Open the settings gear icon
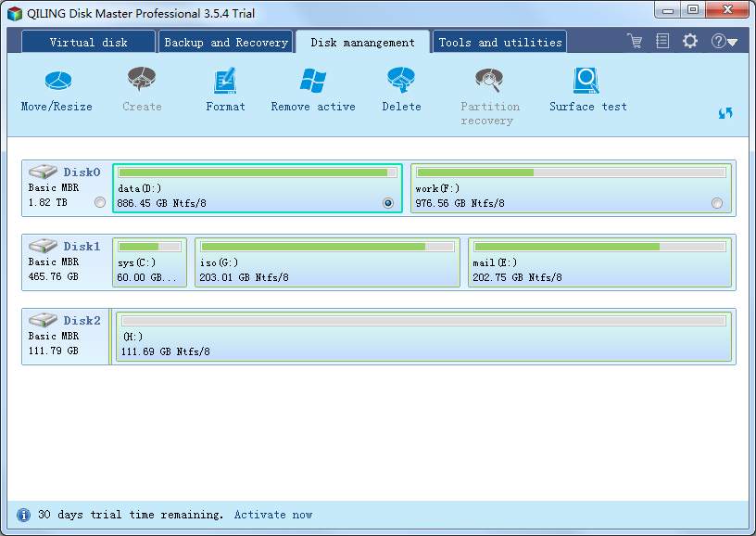The width and height of the screenshot is (756, 536). click(690, 42)
